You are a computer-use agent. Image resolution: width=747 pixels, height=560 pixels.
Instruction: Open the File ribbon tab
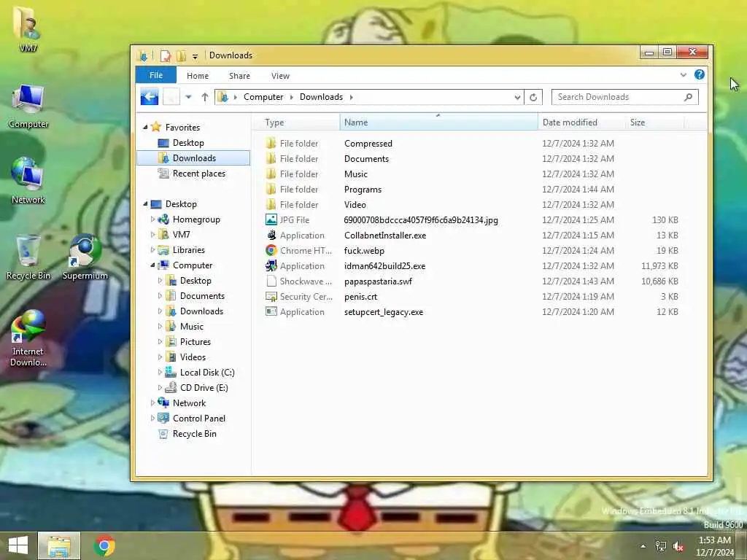point(156,75)
